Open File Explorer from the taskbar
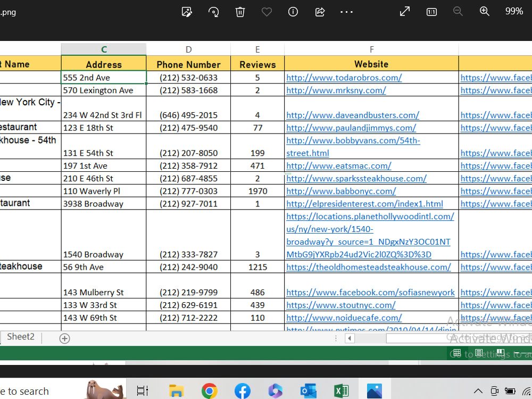The width and height of the screenshot is (532, 399). click(x=177, y=391)
